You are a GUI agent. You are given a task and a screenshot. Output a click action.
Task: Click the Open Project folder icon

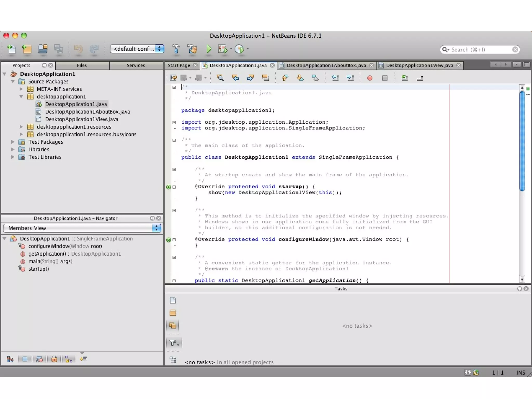coord(43,49)
